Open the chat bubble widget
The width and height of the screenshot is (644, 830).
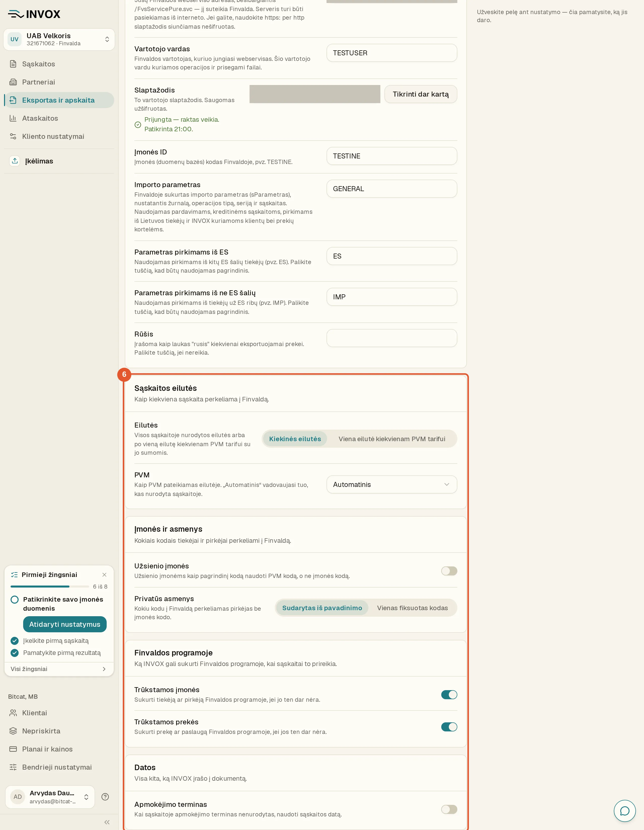(625, 811)
